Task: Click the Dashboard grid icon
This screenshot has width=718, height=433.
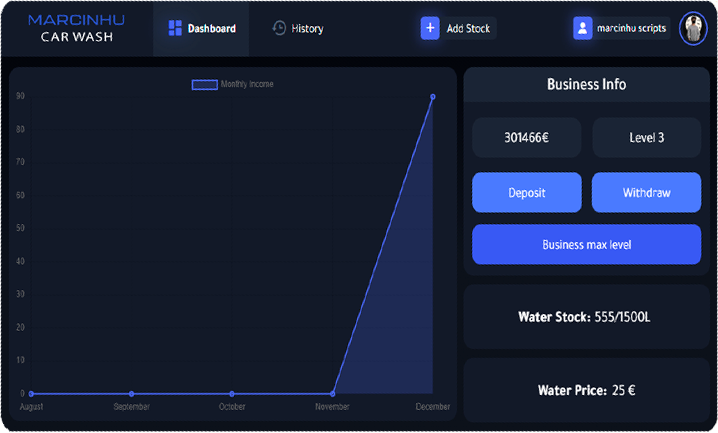Action: coord(175,28)
